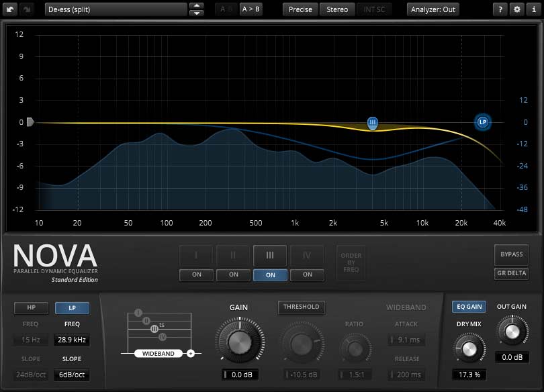Click the attack value 9.1 ms
Image resolution: width=544 pixels, height=392 pixels.
[406, 340]
